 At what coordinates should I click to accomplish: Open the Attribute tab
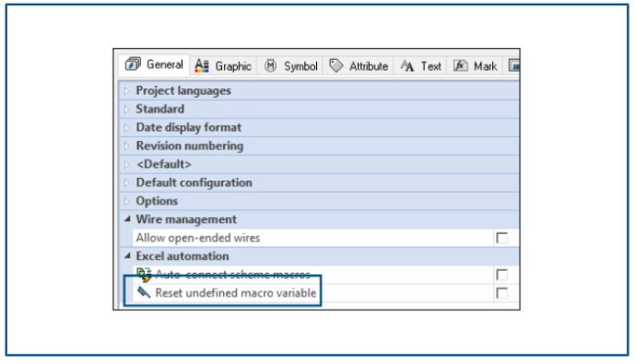(x=359, y=66)
